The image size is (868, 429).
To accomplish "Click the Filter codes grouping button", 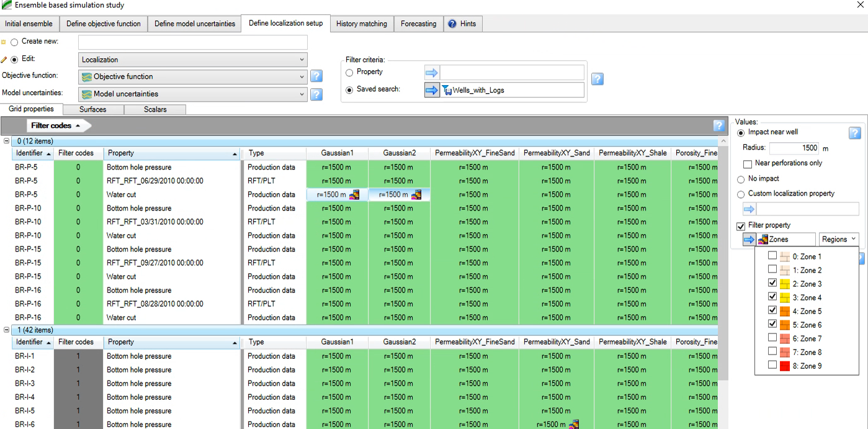I will click(x=56, y=125).
